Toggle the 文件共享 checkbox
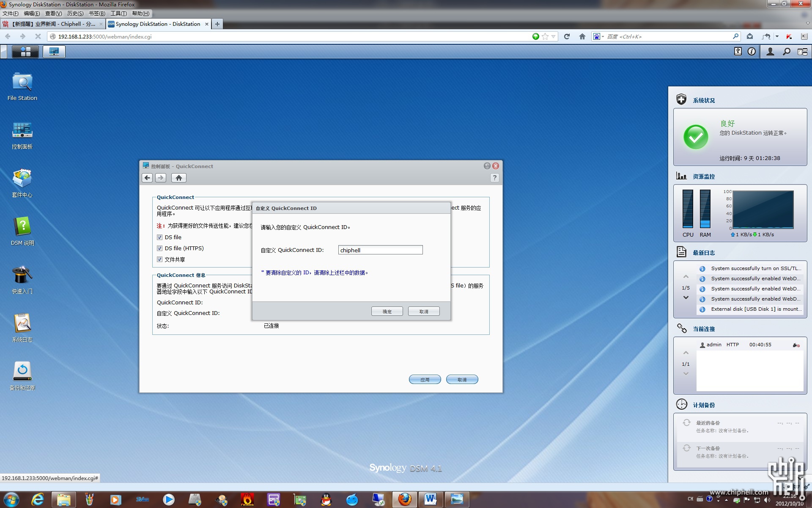Viewport: 812px width, 508px height. (160, 260)
